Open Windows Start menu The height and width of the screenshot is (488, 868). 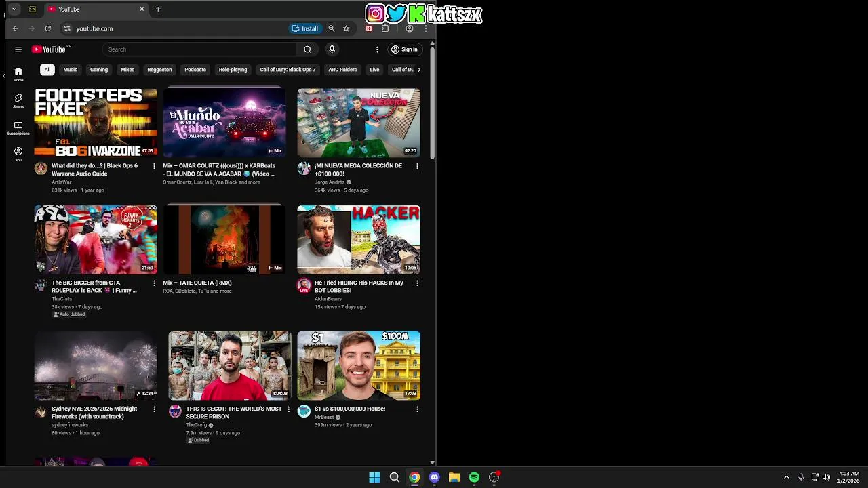(x=374, y=477)
